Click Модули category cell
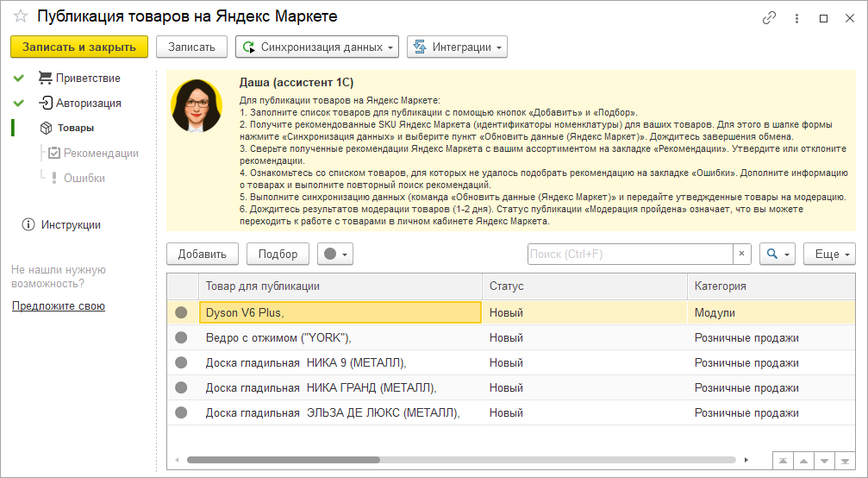Screen dimensions: 868x478 pyautogui.click(x=771, y=312)
